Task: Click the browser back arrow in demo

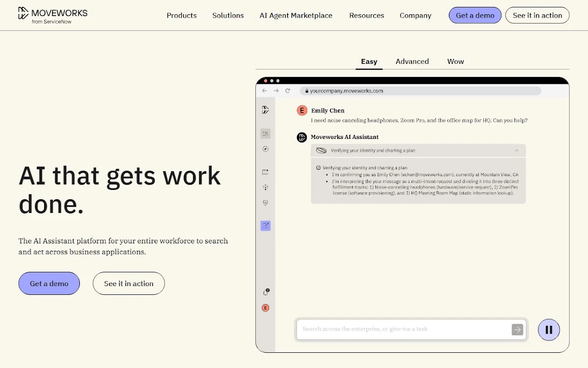Action: pos(265,91)
